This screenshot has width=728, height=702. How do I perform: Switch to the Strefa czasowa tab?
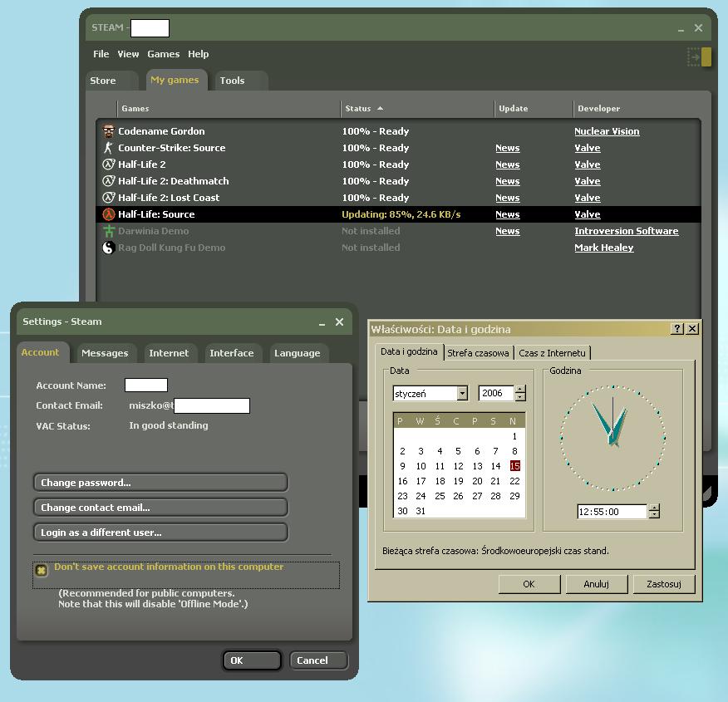[478, 353]
